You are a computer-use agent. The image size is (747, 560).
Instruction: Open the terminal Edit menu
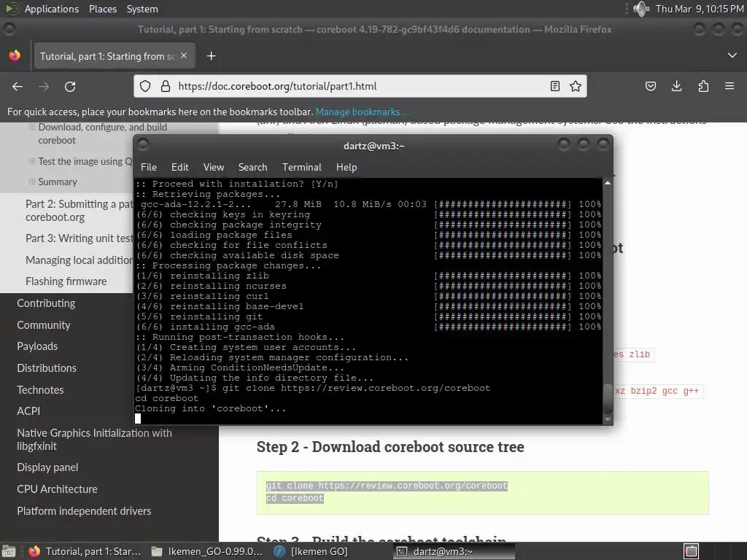point(180,167)
